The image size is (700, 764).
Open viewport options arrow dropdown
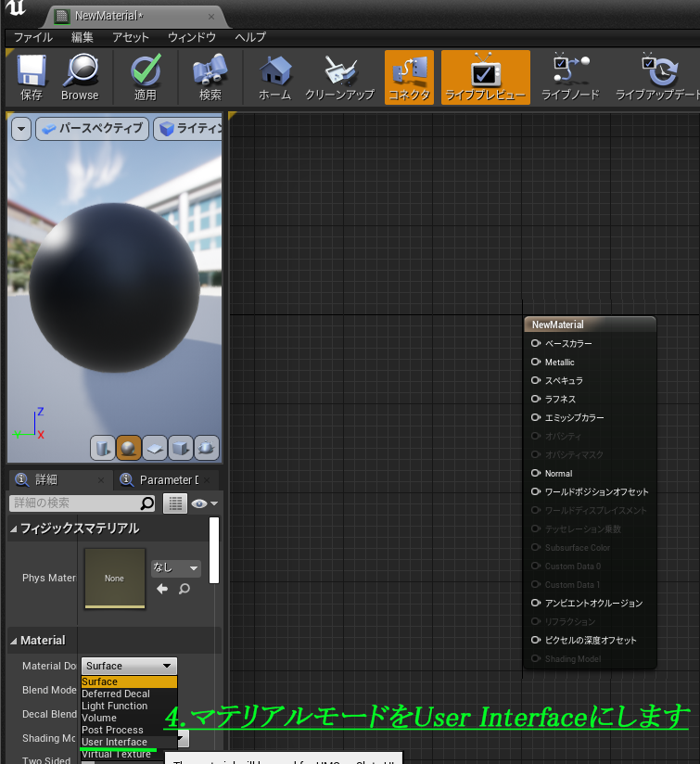pyautogui.click(x=21, y=129)
